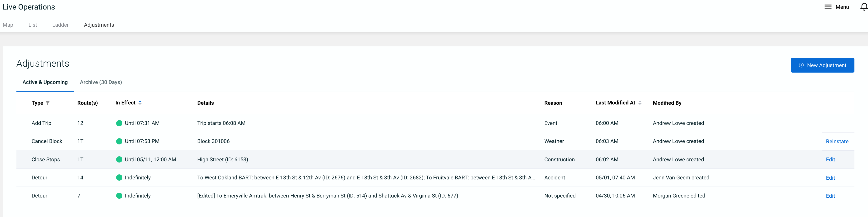Click the Live Operations page title
Viewport: 868px width, 217px height.
29,7
